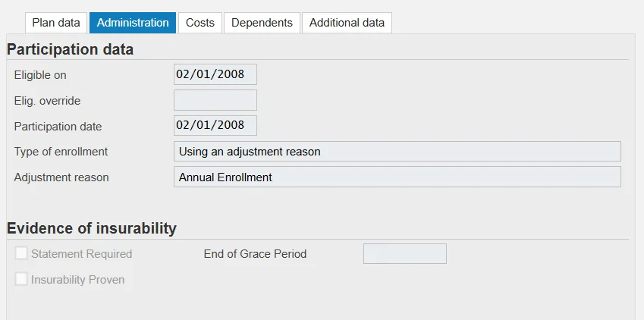The image size is (644, 320).
Task: Click the Type of enrollment label
Action: (61, 152)
